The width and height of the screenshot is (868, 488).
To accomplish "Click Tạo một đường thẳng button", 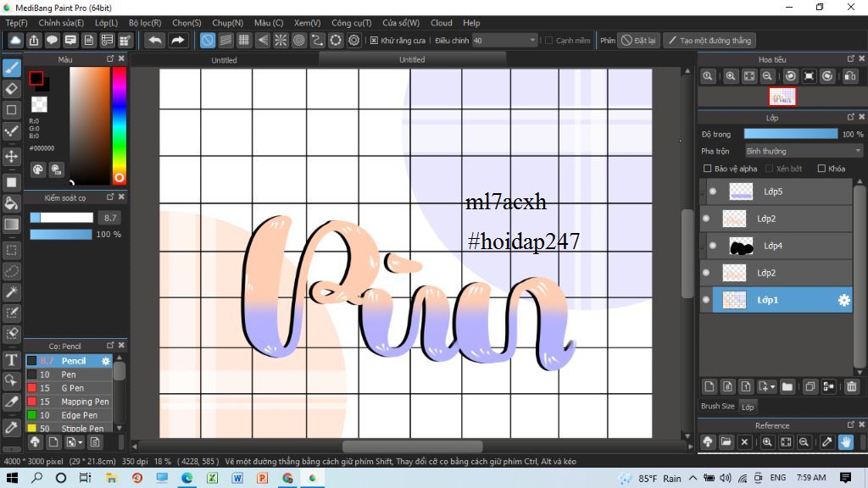I will coord(710,41).
